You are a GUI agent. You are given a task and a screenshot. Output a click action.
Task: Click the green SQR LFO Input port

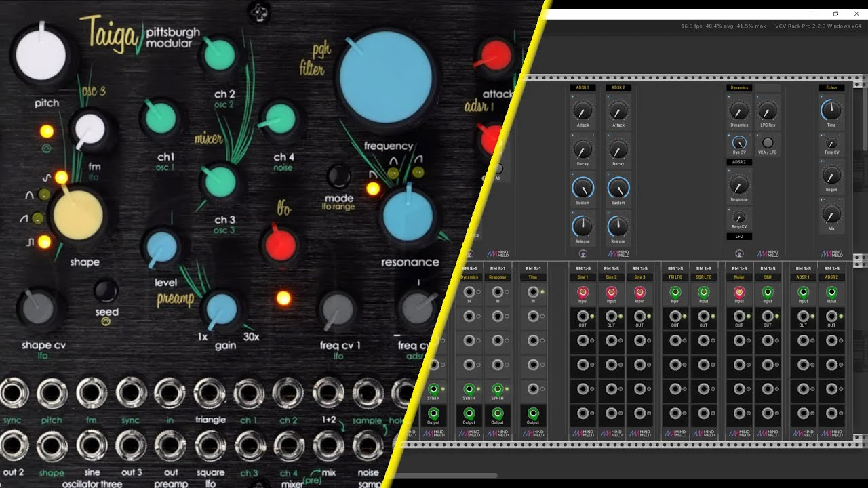703,293
